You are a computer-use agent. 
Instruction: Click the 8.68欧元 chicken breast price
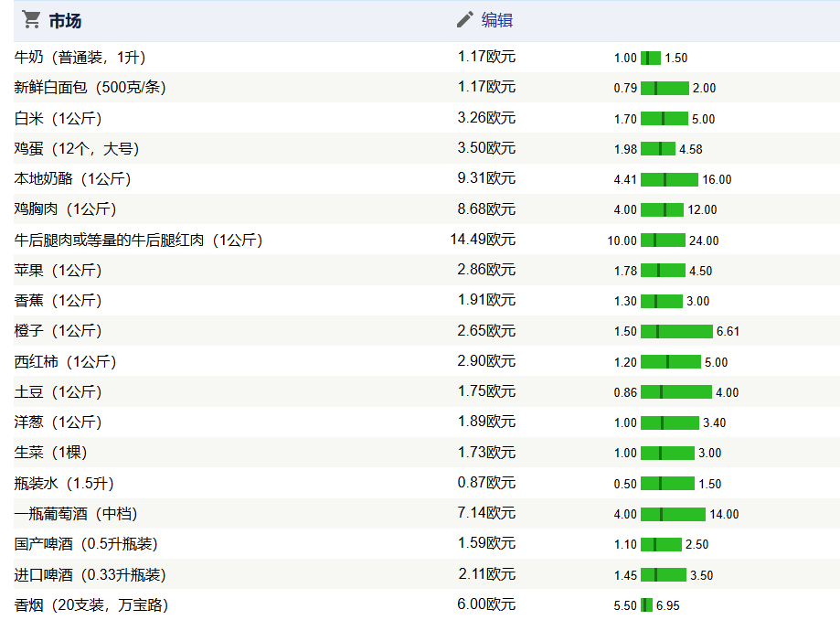point(486,208)
